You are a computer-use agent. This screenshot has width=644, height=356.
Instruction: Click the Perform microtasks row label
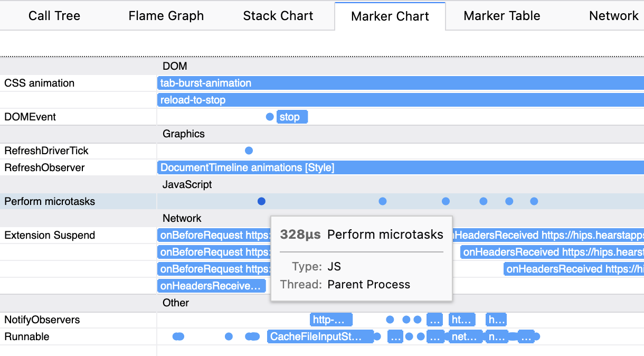pyautogui.click(x=50, y=201)
